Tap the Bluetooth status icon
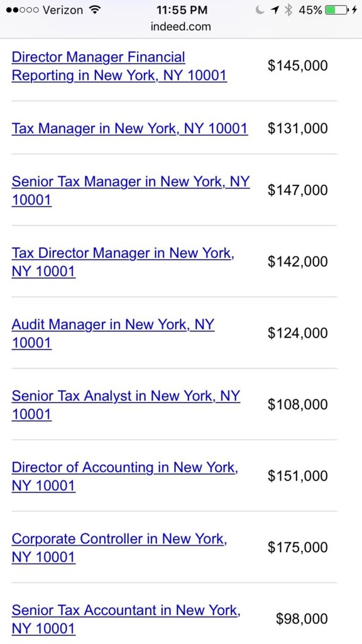The height and width of the screenshot is (644, 362). click(x=288, y=10)
